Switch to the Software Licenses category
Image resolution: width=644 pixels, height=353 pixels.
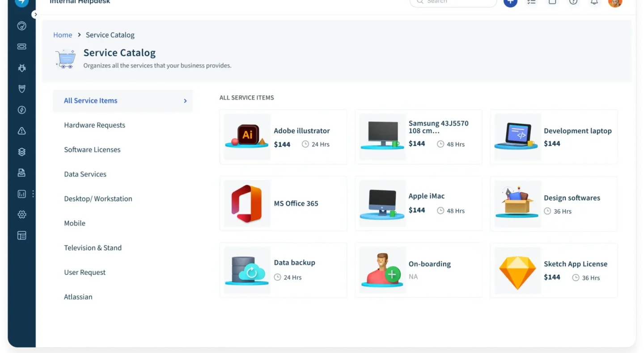tap(92, 150)
